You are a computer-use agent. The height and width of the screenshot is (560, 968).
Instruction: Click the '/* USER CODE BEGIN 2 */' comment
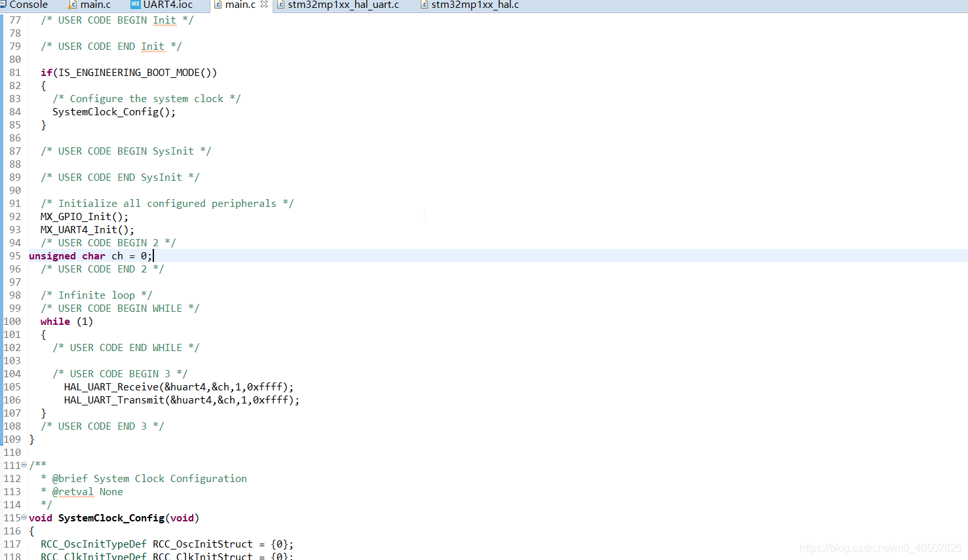pos(108,243)
